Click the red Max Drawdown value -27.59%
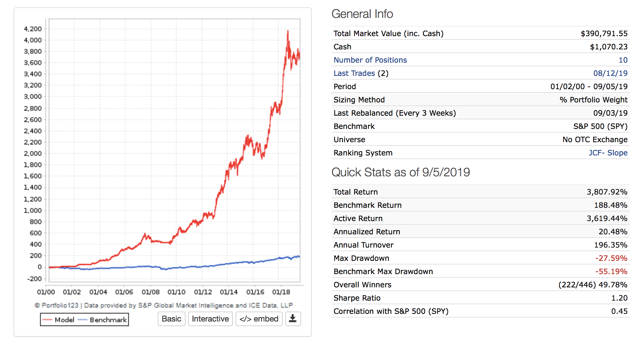644x350 pixels. (x=611, y=258)
